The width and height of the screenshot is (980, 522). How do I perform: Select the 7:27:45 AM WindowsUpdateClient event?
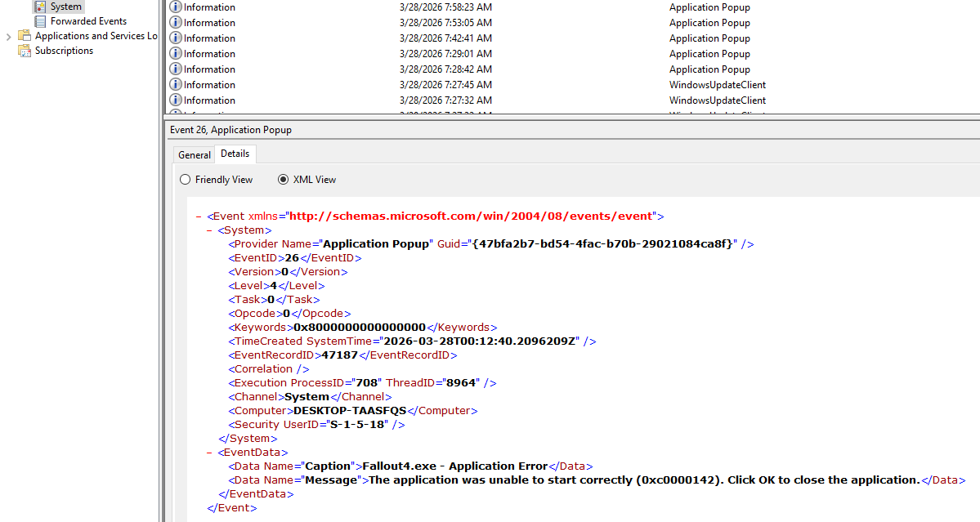(x=573, y=85)
